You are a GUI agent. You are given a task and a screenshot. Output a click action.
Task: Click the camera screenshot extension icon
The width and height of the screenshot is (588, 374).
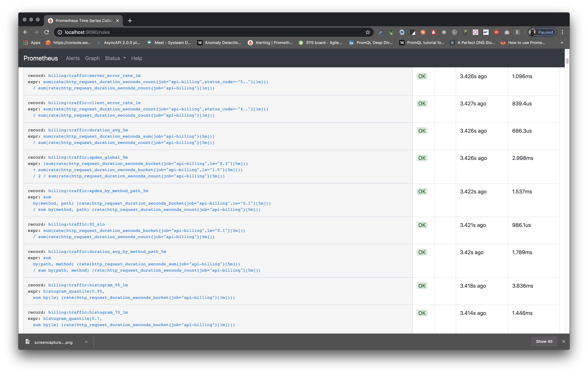click(507, 32)
